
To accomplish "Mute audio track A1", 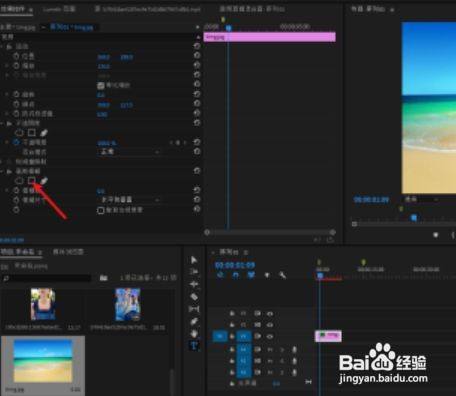I will coord(270,349).
